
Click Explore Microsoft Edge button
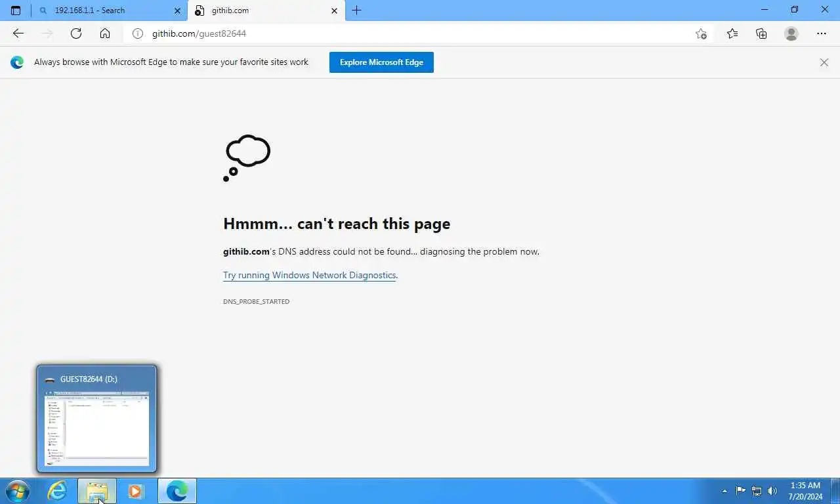381,62
